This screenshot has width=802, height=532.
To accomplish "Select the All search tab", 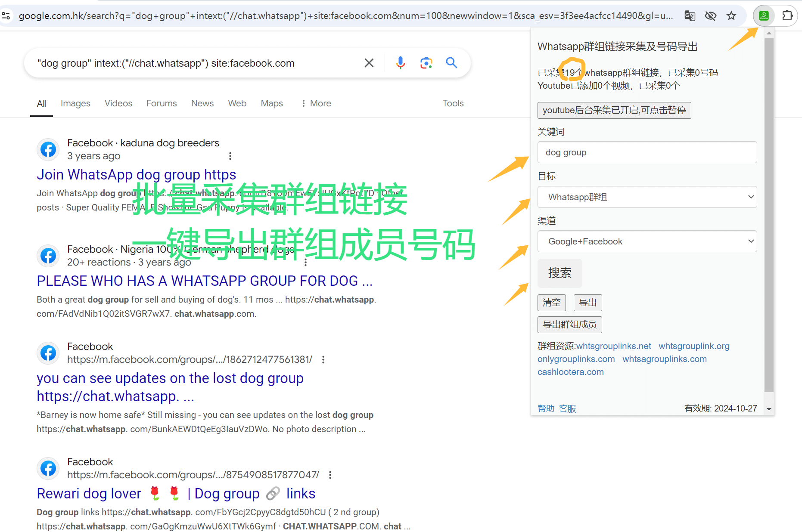I will point(42,104).
